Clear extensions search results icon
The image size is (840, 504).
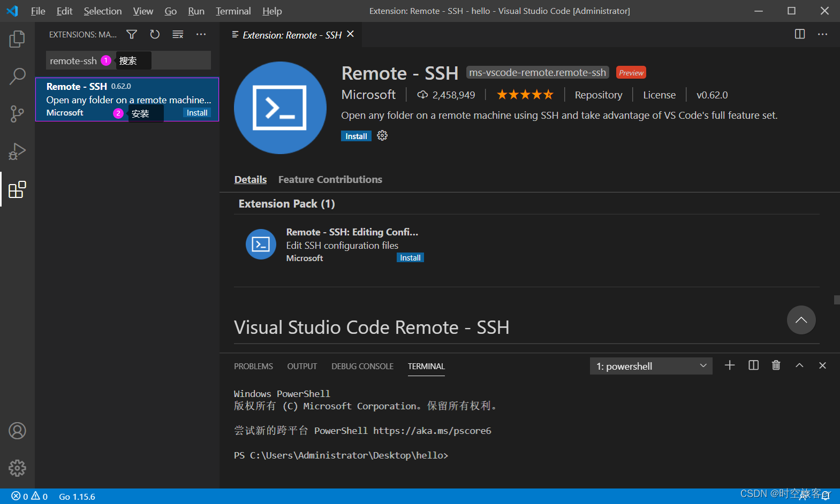click(x=178, y=35)
